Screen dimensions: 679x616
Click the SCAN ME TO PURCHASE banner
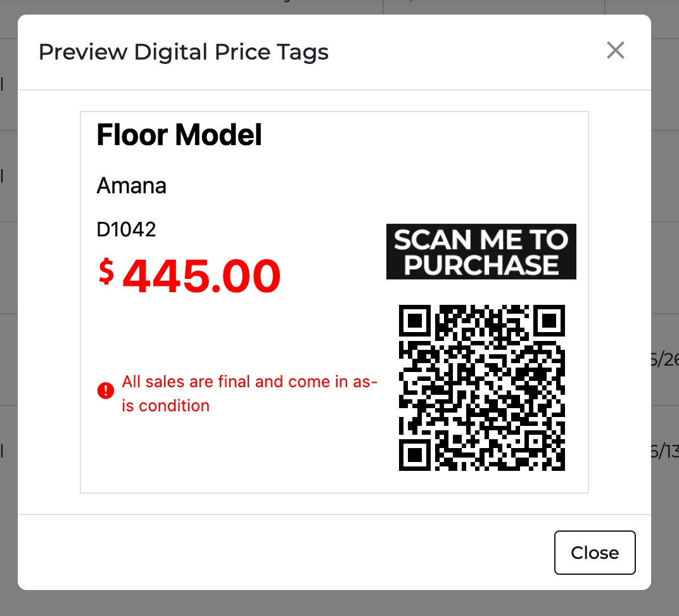pos(481,252)
